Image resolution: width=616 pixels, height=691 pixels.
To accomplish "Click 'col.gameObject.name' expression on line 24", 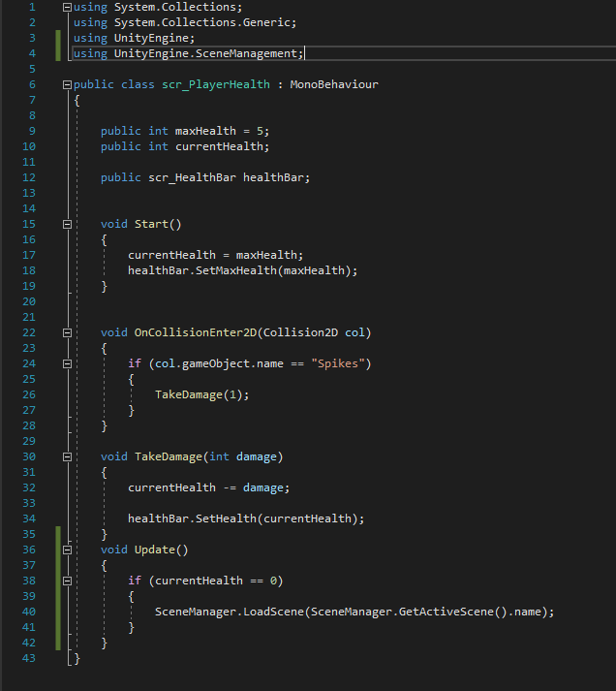I will [x=219, y=364].
